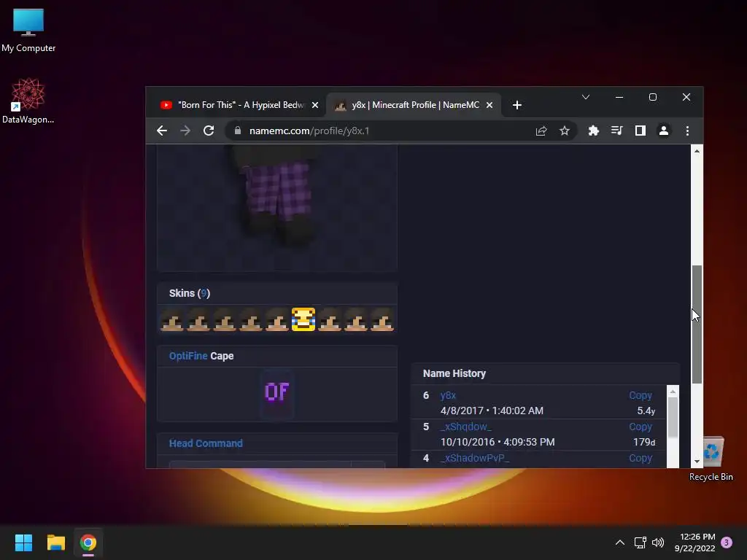Open the _xShadowPvP_ name link

474,458
